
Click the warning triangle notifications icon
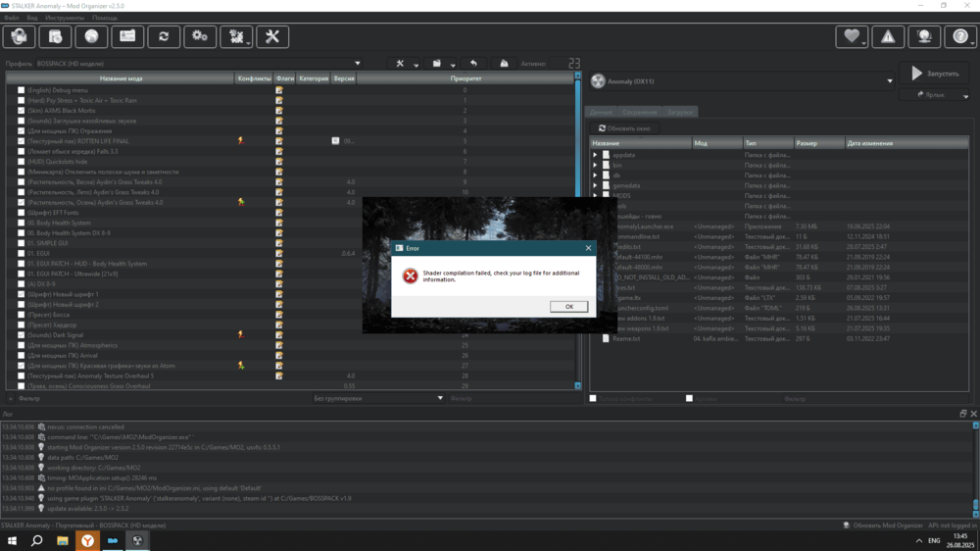(888, 37)
